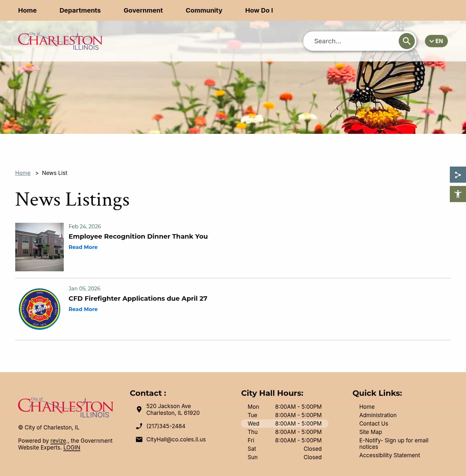The height and width of the screenshot is (476, 466).
Task: Click the Charleston Fire Department emblem thumbnail
Action: 39,308
